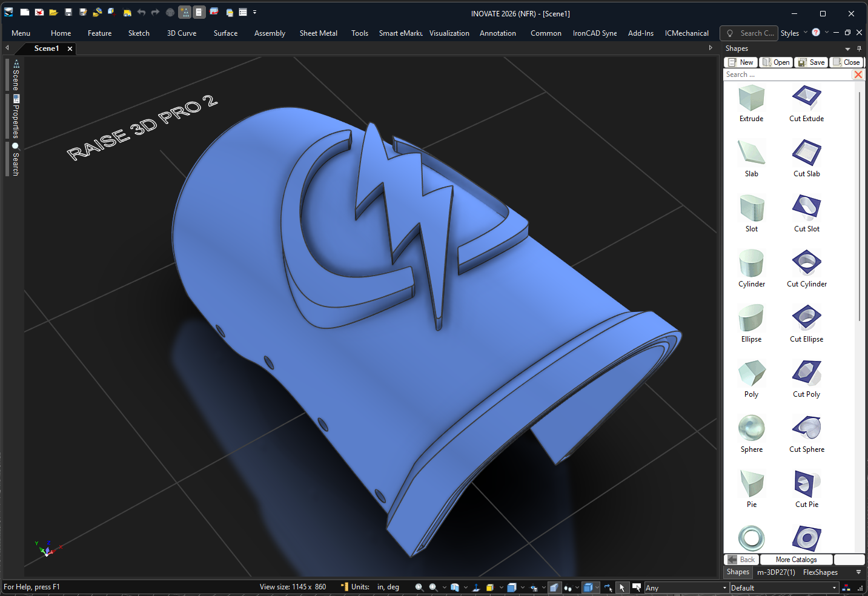This screenshot has height=596, width=868.
Task: Toggle auto-hide pin on the Shapes panel
Action: (x=859, y=48)
